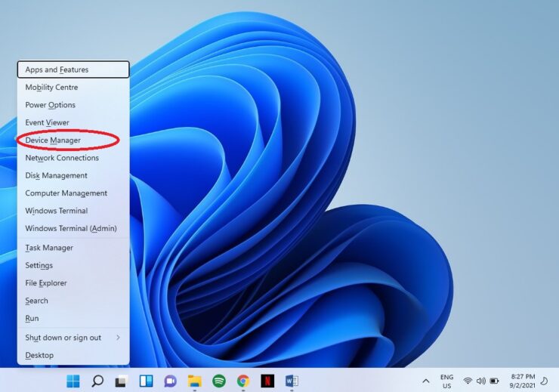The width and height of the screenshot is (559, 392).
Task: Select Settings in the context menu
Action: pos(73,266)
